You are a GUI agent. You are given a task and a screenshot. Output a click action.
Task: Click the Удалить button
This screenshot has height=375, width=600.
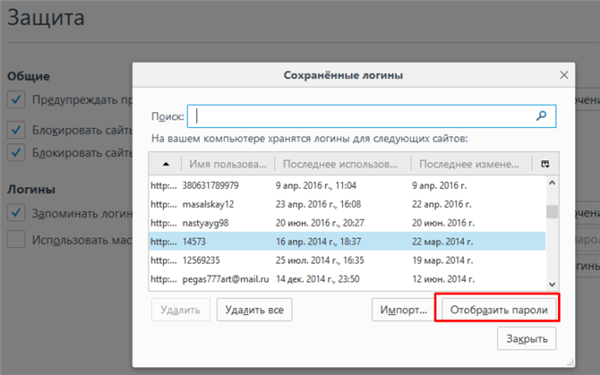click(x=181, y=310)
